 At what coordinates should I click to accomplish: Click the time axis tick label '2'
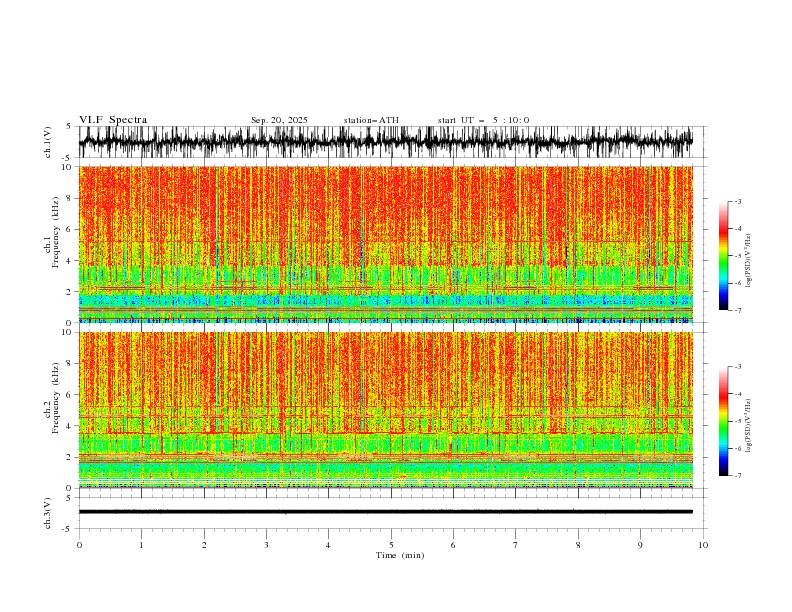click(x=204, y=545)
